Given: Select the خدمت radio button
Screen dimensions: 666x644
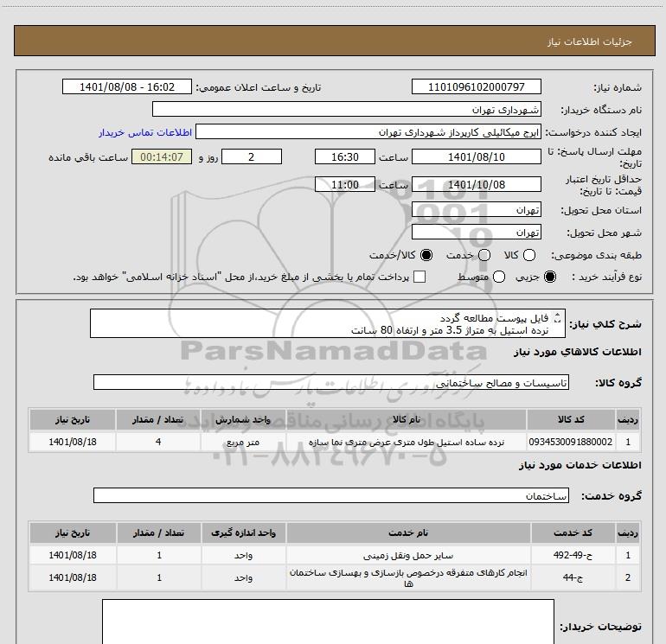Looking at the screenshot, I should point(484,255).
